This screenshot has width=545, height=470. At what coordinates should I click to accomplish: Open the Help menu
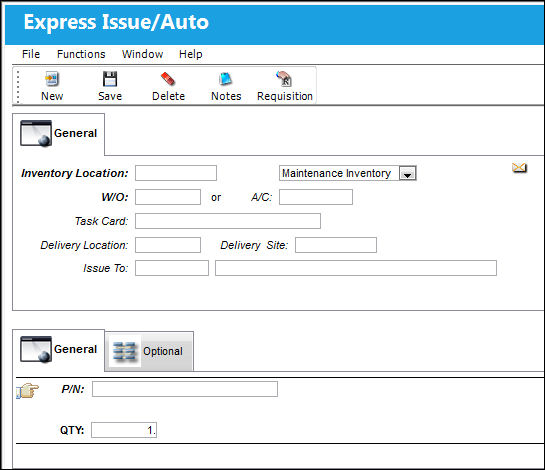tap(190, 54)
